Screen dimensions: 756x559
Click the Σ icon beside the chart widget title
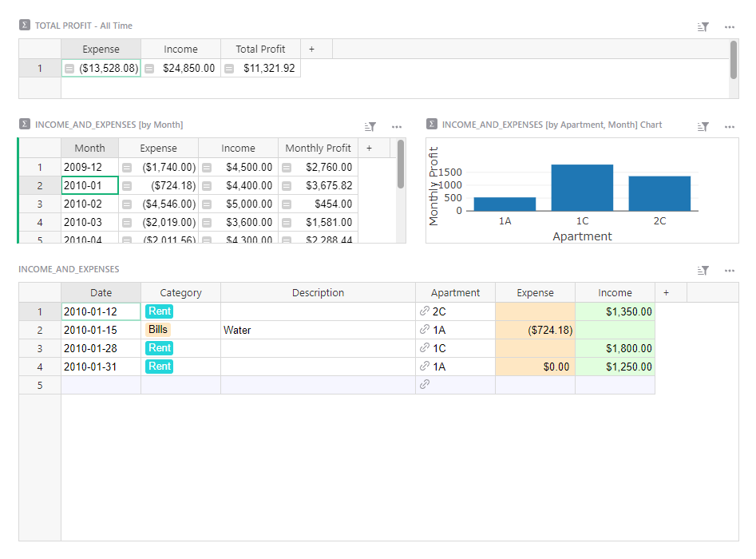[x=431, y=125]
